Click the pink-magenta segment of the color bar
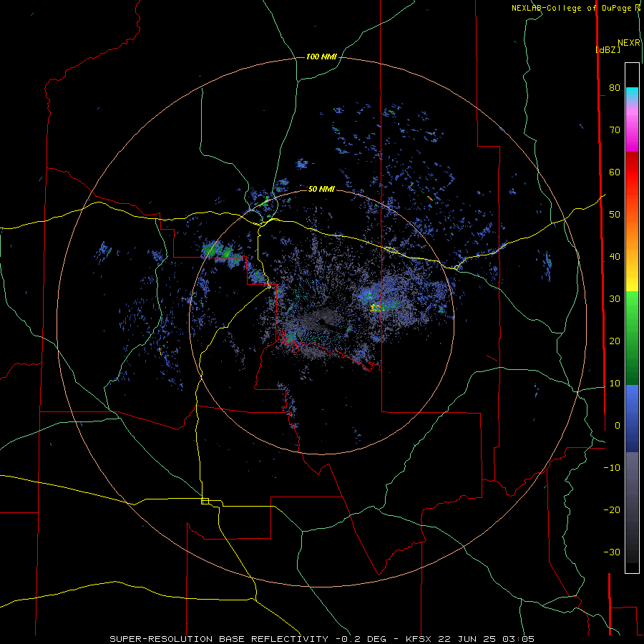 coord(632,130)
